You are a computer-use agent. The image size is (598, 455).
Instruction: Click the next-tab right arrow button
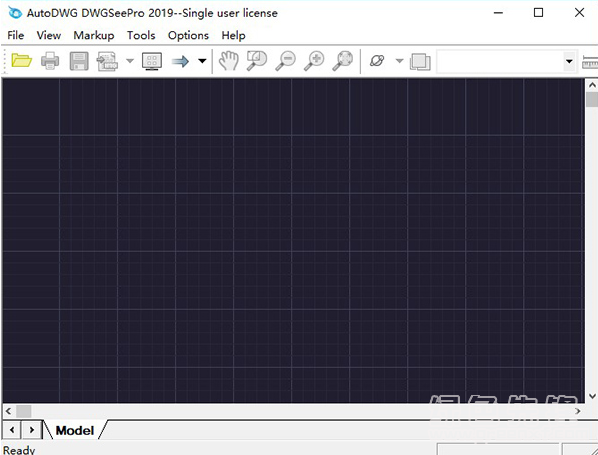[32, 430]
